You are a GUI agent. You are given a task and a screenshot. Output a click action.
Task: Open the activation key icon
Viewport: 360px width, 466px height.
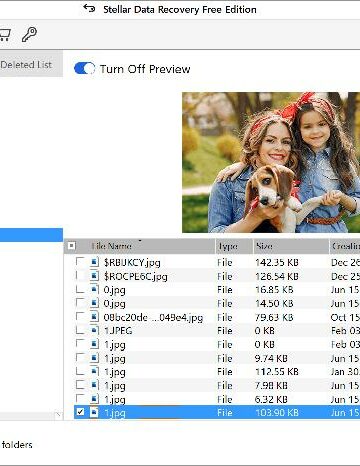point(29,34)
